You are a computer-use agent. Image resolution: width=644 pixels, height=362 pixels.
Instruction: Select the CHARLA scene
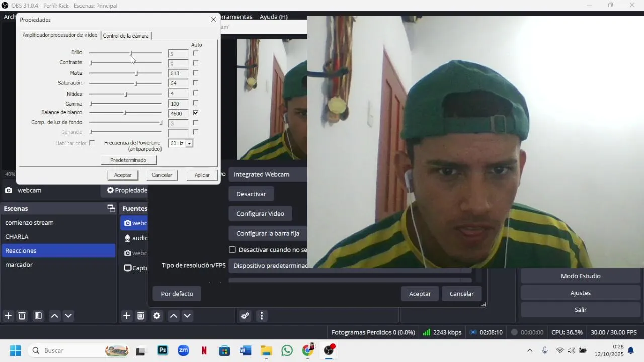pos(58,236)
